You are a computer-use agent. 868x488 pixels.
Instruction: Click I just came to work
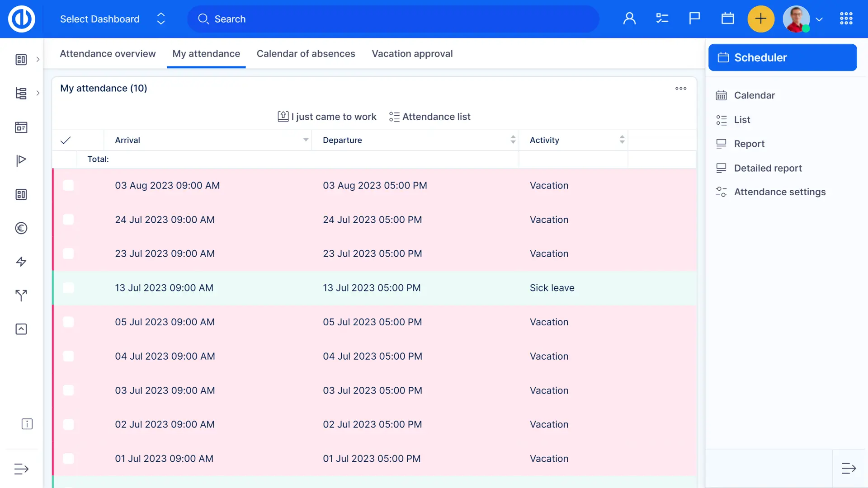(x=327, y=117)
